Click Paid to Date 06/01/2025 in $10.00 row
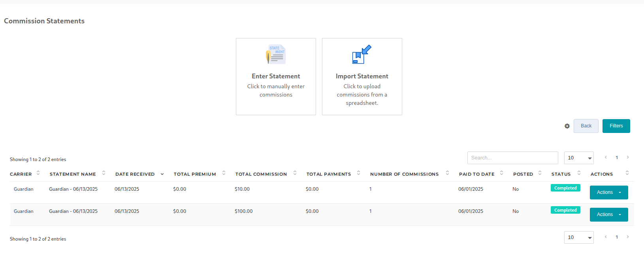 (x=471, y=189)
